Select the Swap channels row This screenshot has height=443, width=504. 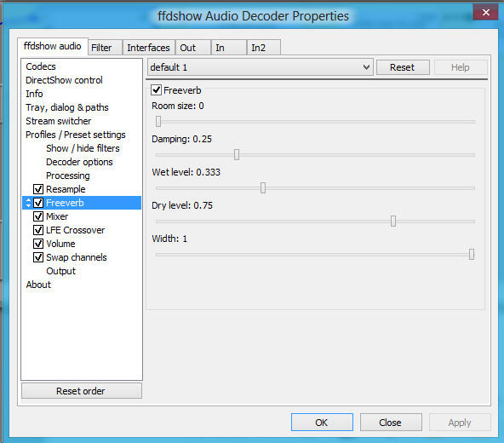77,257
